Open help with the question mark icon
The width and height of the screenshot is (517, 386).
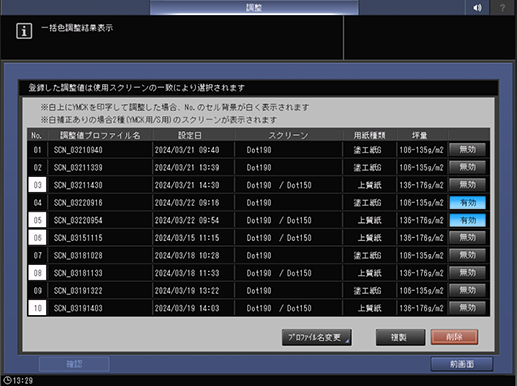pyautogui.click(x=502, y=7)
